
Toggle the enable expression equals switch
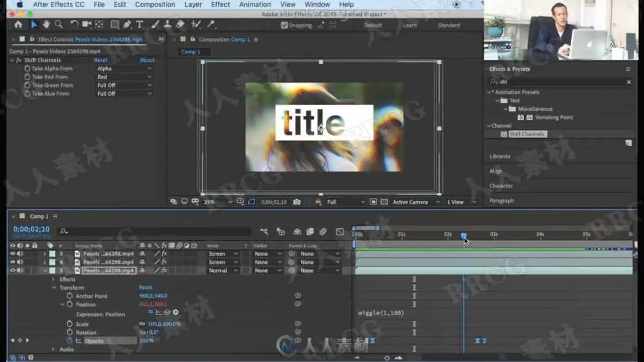pyautogui.click(x=151, y=312)
